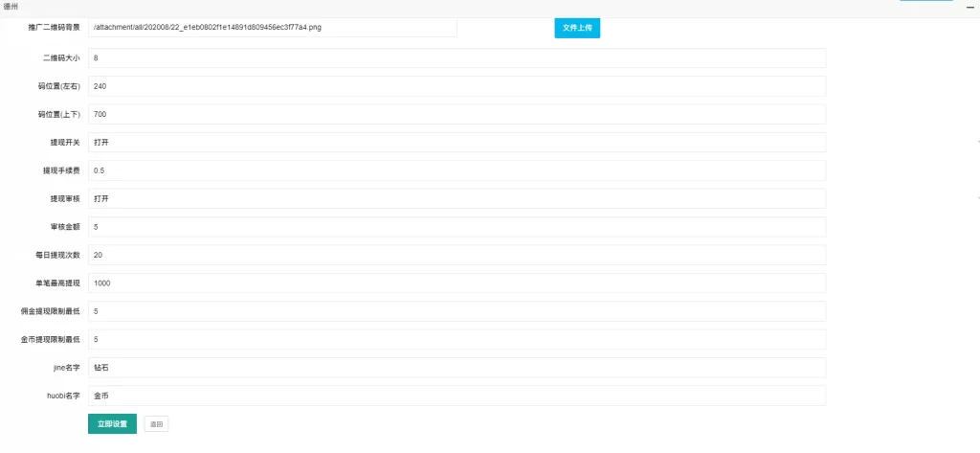Click the 金币提现限制最低 input field

[457, 339]
